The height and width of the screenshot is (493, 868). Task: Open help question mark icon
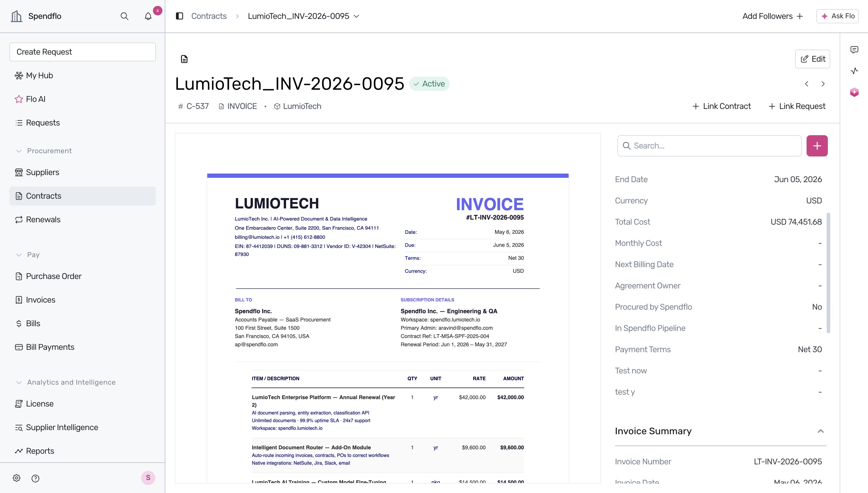(x=35, y=478)
